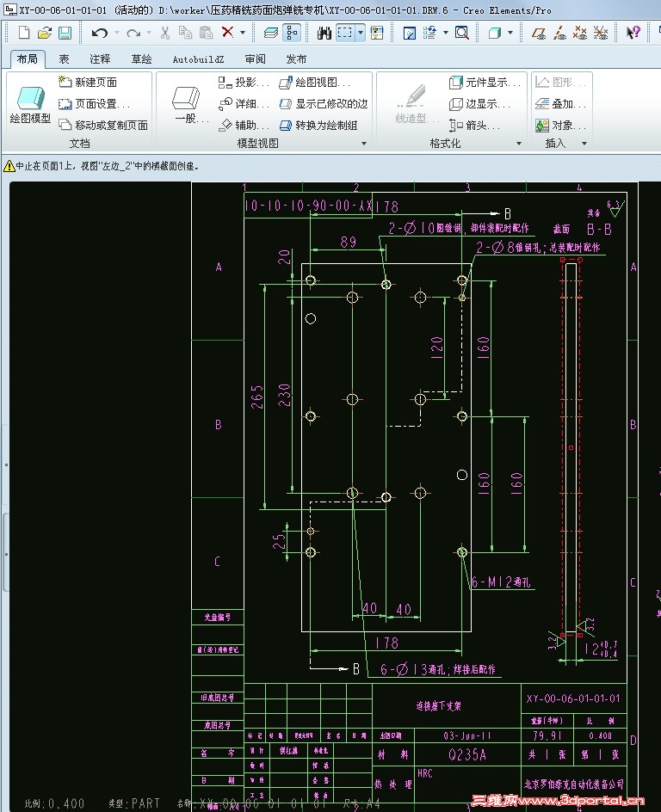Click 详细 detailed view button

pyautogui.click(x=244, y=103)
